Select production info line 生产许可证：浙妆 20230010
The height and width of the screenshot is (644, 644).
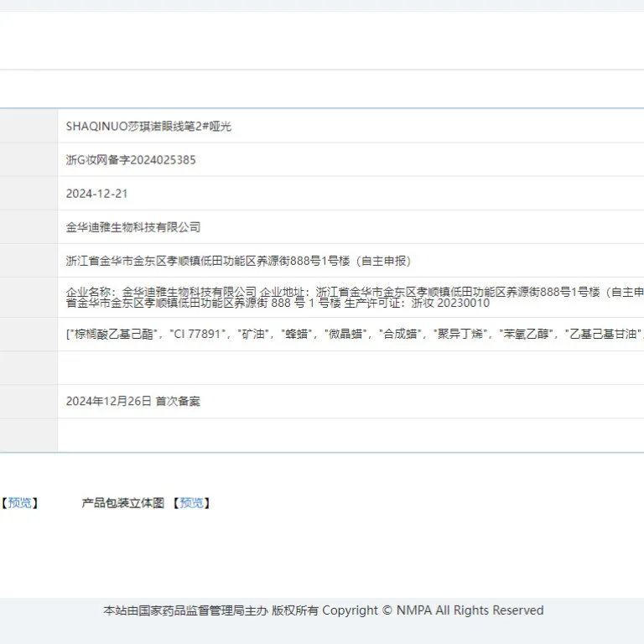point(417,303)
